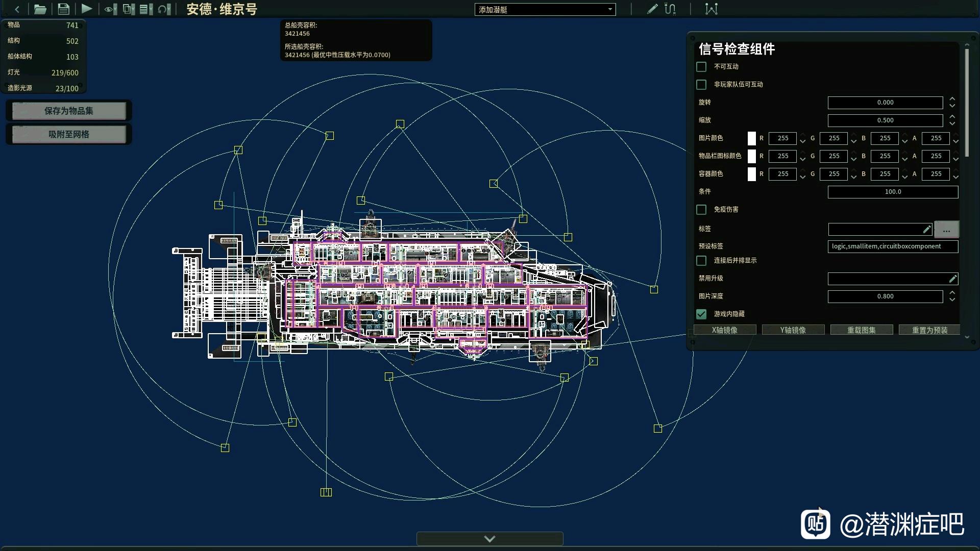Increase 缩放 value with up arrow
This screenshot has height=551, width=980.
952,117
